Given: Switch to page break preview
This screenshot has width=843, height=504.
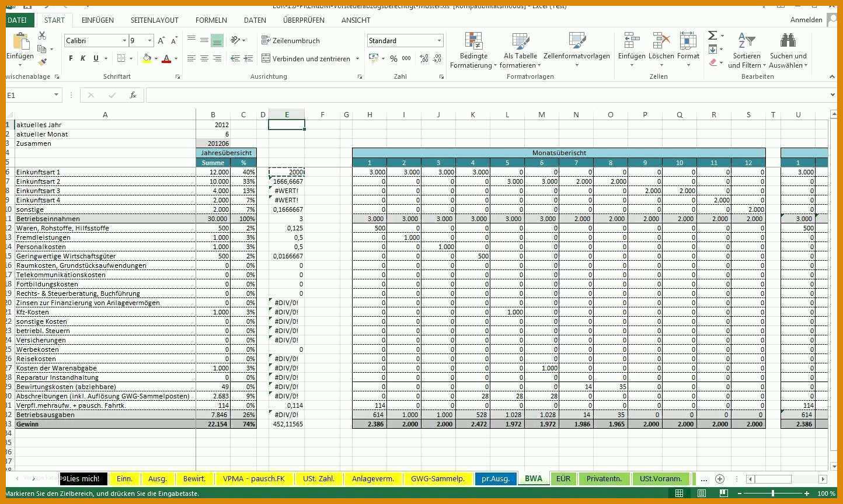Looking at the screenshot, I should pyautogui.click(x=724, y=494).
